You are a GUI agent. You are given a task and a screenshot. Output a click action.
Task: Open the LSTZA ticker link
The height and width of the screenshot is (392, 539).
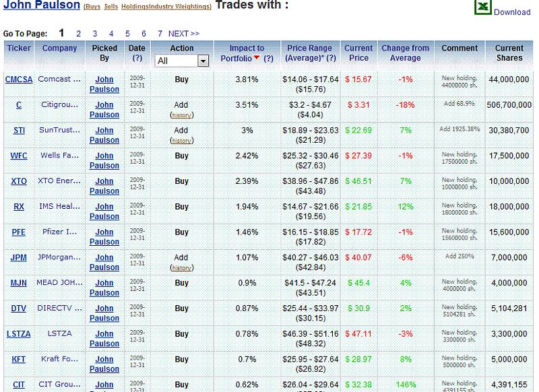19,333
